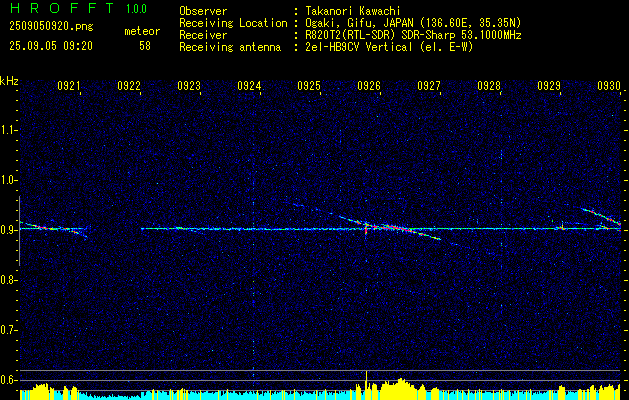The height and width of the screenshot is (400, 629).
Task: Click the meteor echo trace near 0930
Action: click(x=601, y=216)
